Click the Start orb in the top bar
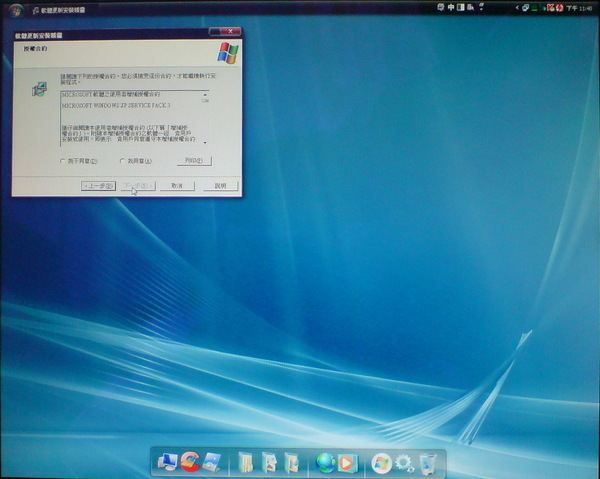Viewport: 600px width, 479px height. pos(16,10)
